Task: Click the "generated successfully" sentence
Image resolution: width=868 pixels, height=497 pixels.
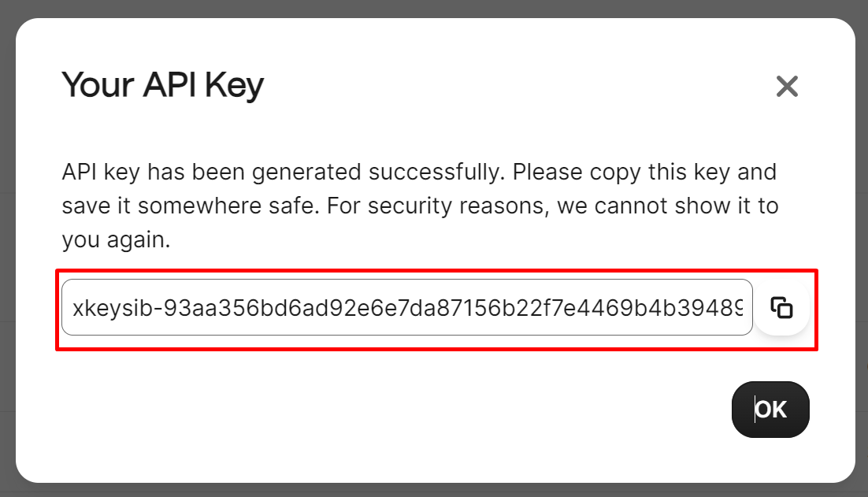Action: coord(284,172)
